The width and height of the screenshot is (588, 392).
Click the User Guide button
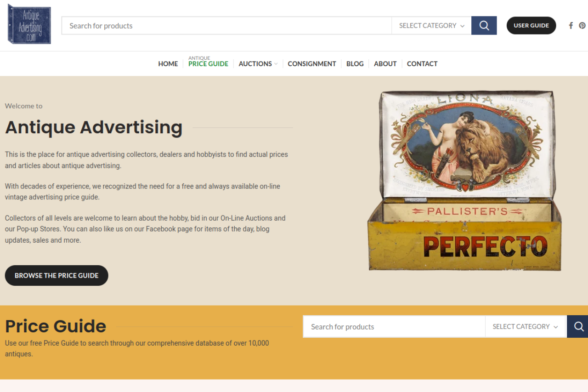(531, 26)
